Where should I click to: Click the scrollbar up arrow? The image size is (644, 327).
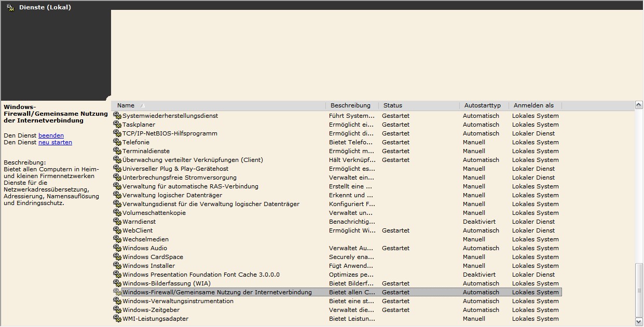coord(639,105)
